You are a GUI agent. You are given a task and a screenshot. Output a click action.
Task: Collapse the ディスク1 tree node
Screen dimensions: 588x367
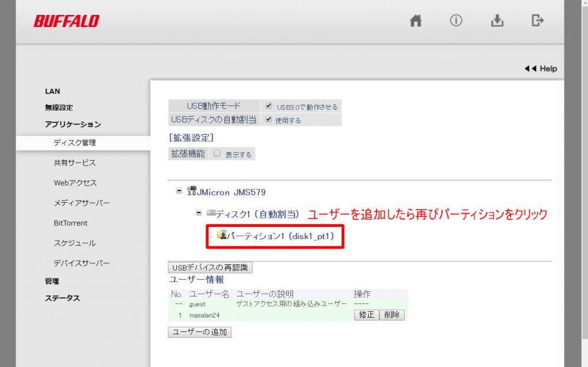coord(199,213)
